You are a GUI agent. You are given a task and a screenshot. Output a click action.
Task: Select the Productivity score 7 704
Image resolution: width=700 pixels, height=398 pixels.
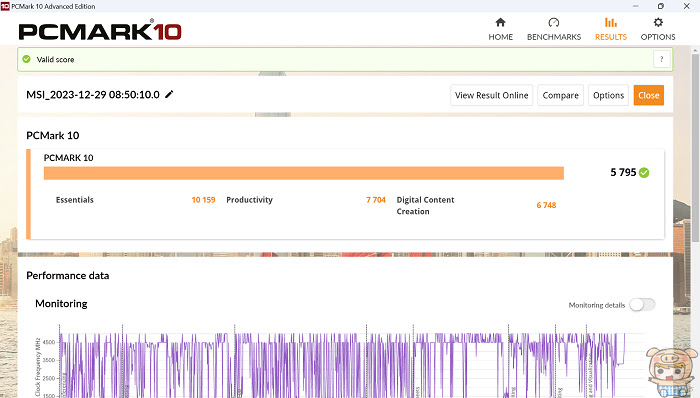point(375,200)
